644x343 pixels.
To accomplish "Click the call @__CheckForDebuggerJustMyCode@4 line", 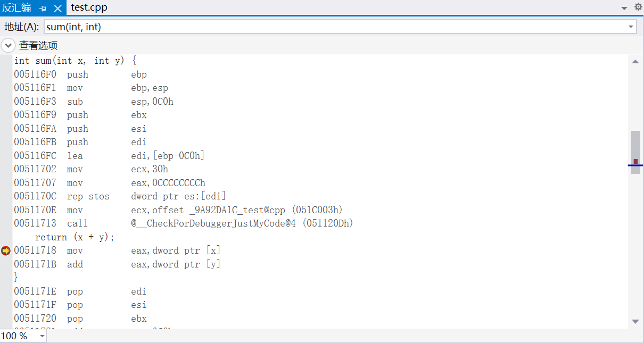I will pyautogui.click(x=184, y=223).
